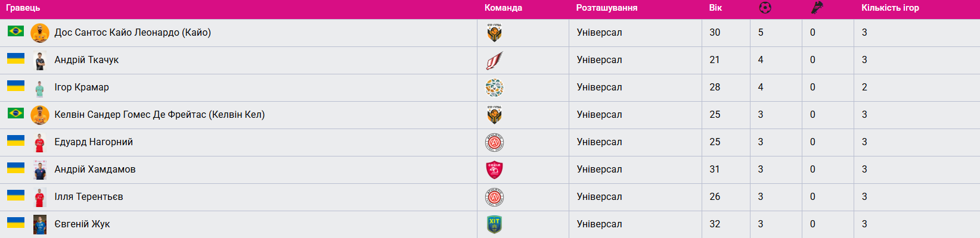This screenshot has height=238, width=980.
Task: Click the Brazil flag beside Келвін Сандер Гомес
Action: pos(15,113)
